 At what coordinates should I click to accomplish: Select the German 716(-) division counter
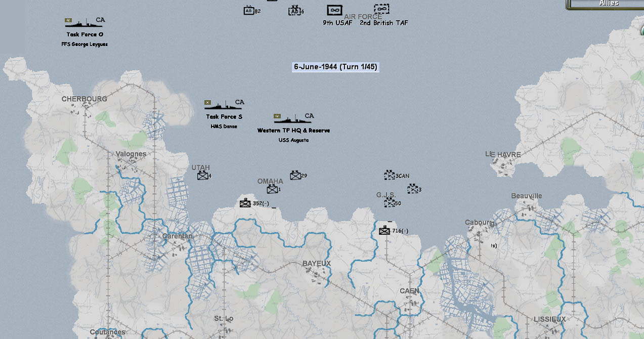[x=384, y=231]
